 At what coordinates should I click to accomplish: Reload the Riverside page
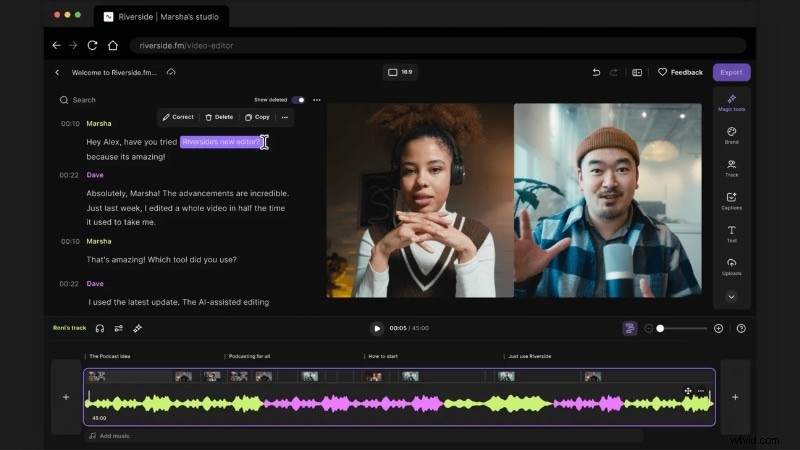tap(92, 45)
